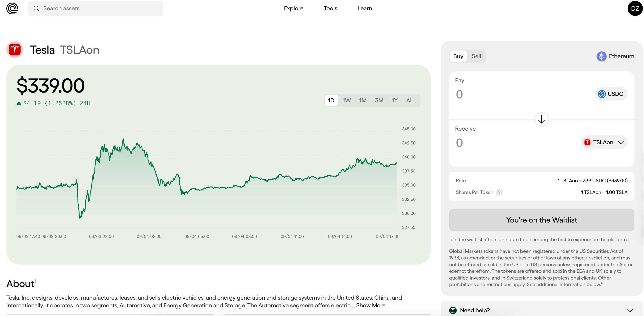
Task: Select the USDC pay token
Action: point(611,94)
